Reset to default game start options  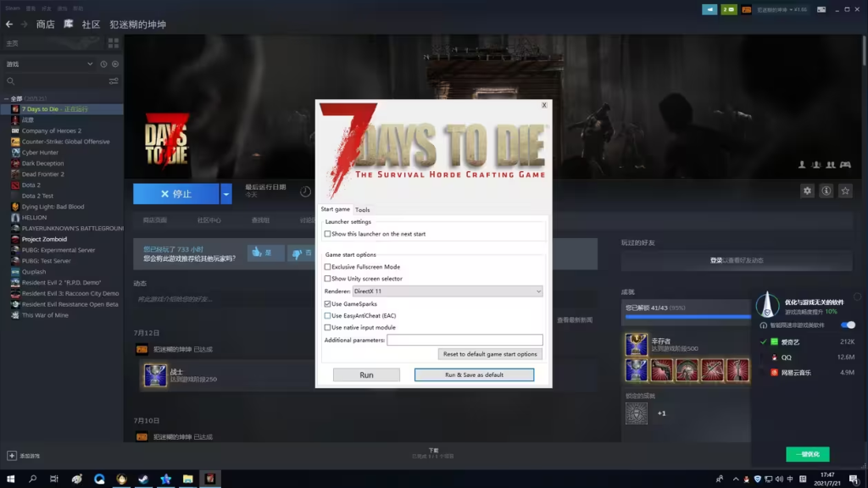pyautogui.click(x=490, y=354)
